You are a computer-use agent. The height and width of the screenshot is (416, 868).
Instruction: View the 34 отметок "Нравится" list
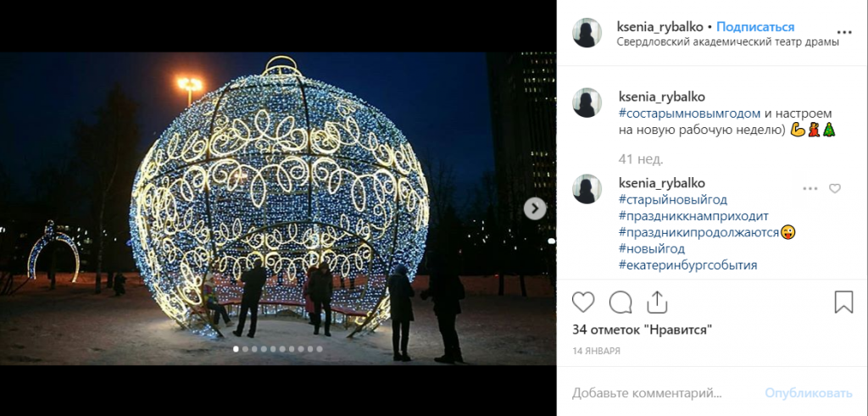click(642, 330)
